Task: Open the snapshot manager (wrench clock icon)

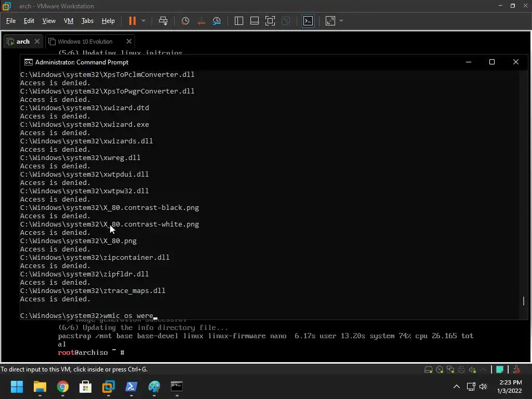Action: tap(217, 21)
